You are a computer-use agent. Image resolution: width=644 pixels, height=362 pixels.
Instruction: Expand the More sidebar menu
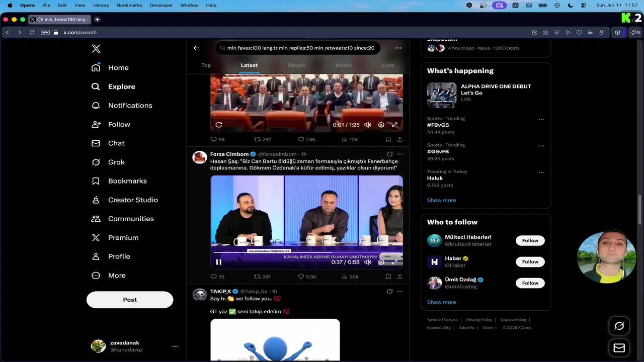click(108, 276)
